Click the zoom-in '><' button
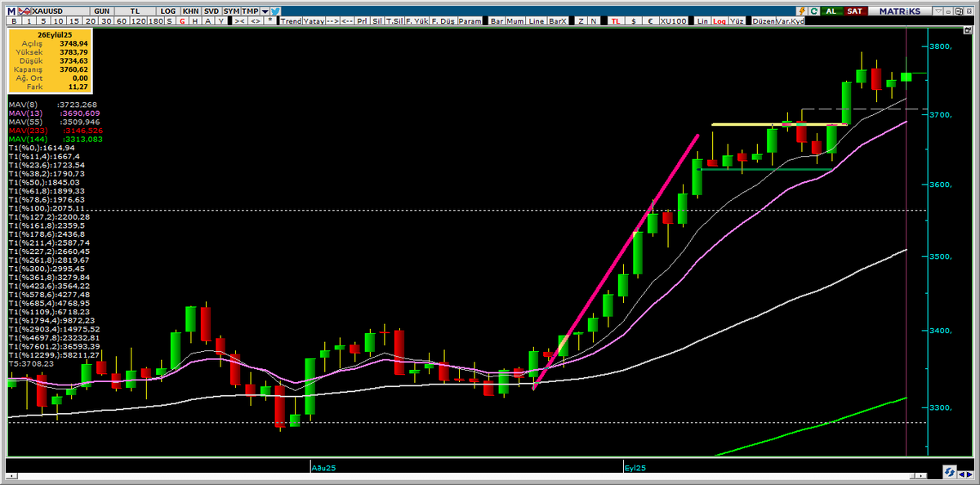 (239, 21)
